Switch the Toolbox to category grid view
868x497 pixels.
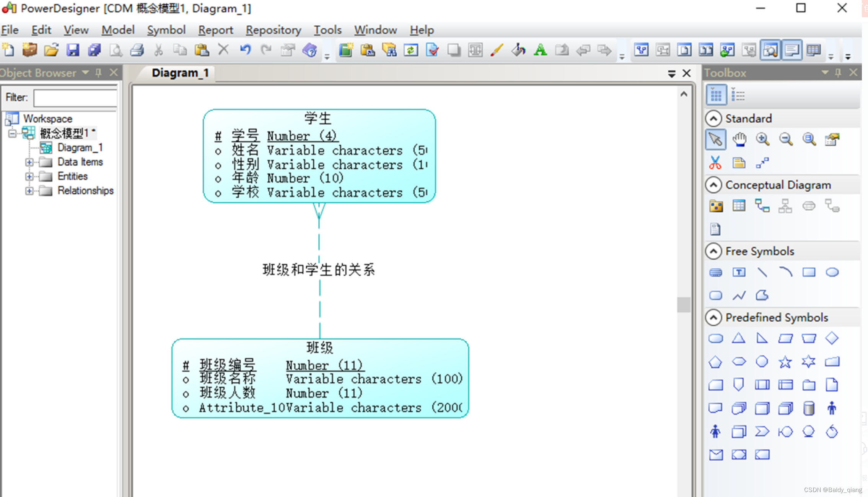point(716,94)
